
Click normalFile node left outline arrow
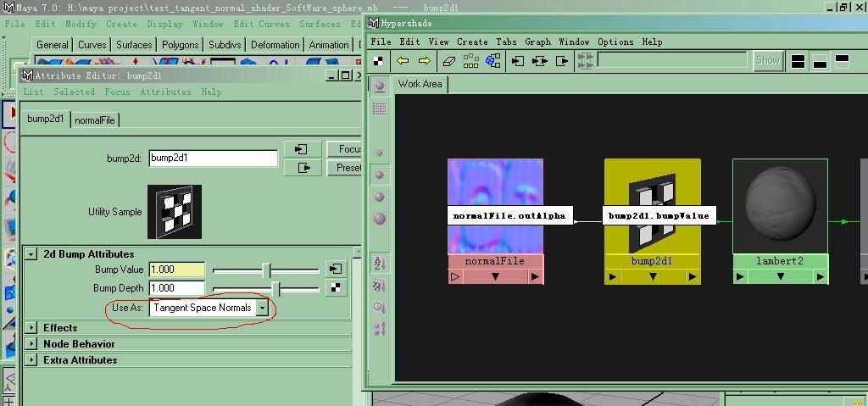(x=455, y=276)
